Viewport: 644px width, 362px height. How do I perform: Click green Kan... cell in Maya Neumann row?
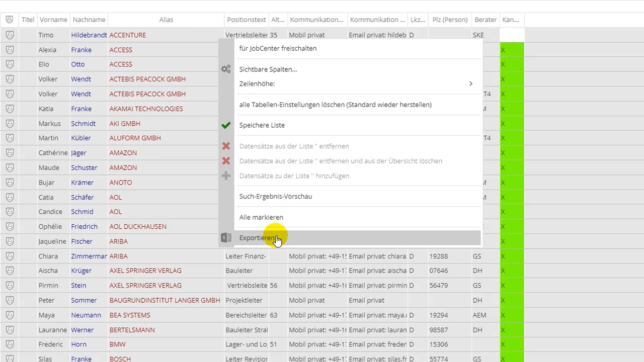[512, 315]
